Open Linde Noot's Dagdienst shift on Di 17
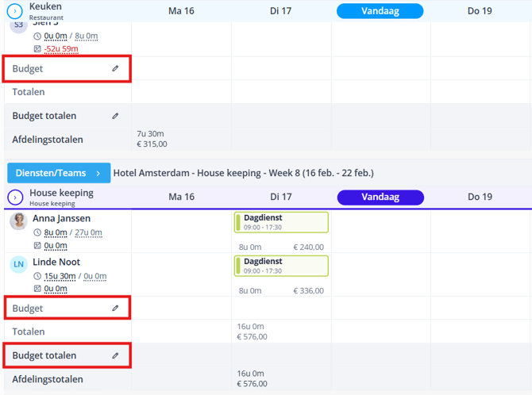Screen dimensions: 532x395 click(x=281, y=266)
